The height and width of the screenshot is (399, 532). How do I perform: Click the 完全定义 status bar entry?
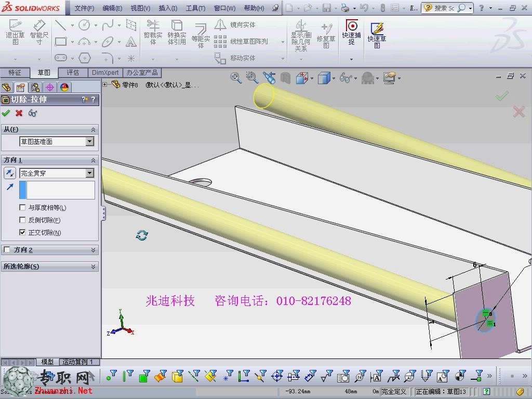pyautogui.click(x=394, y=392)
